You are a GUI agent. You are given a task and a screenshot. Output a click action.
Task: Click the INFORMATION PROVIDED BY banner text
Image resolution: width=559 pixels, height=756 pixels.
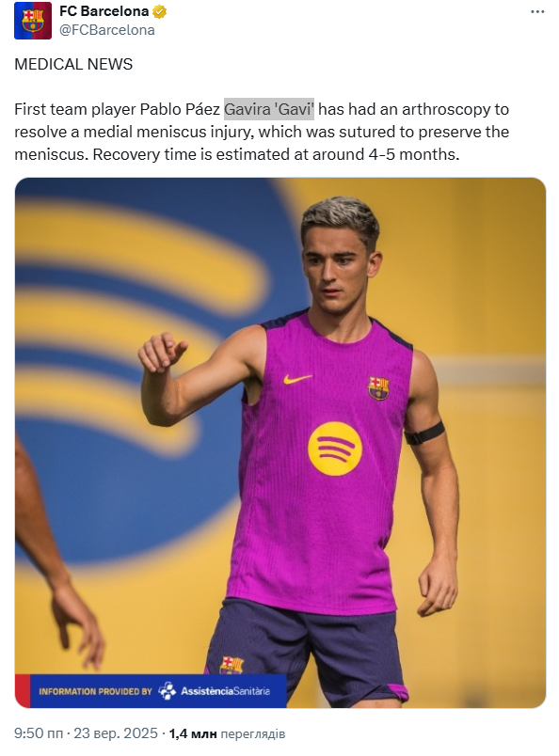[96, 691]
